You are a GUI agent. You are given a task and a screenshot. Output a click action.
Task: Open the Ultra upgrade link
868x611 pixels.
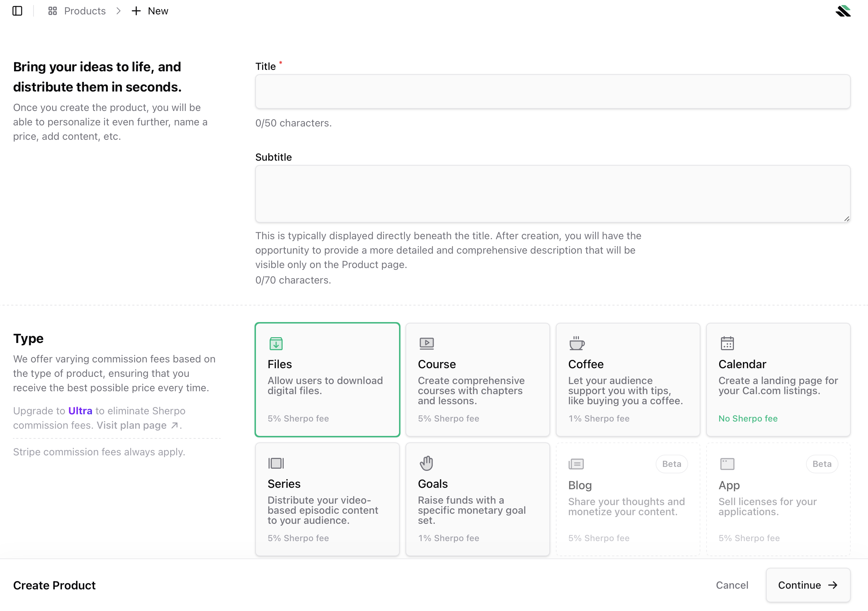pyautogui.click(x=80, y=411)
